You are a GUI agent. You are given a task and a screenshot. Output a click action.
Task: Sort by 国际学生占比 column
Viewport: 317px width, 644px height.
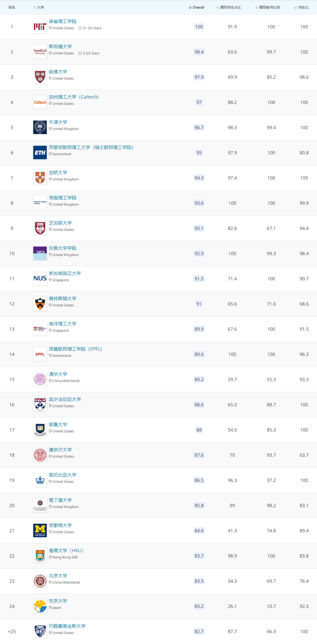[228, 7]
